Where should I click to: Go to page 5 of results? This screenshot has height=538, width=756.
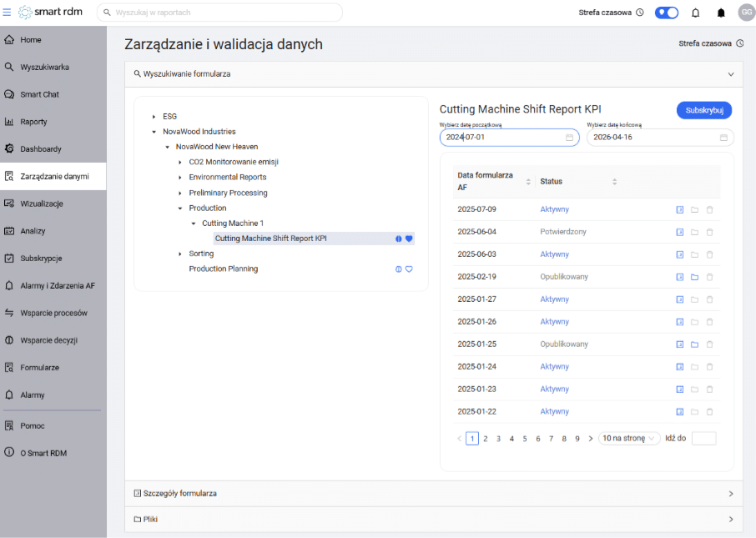(x=525, y=439)
